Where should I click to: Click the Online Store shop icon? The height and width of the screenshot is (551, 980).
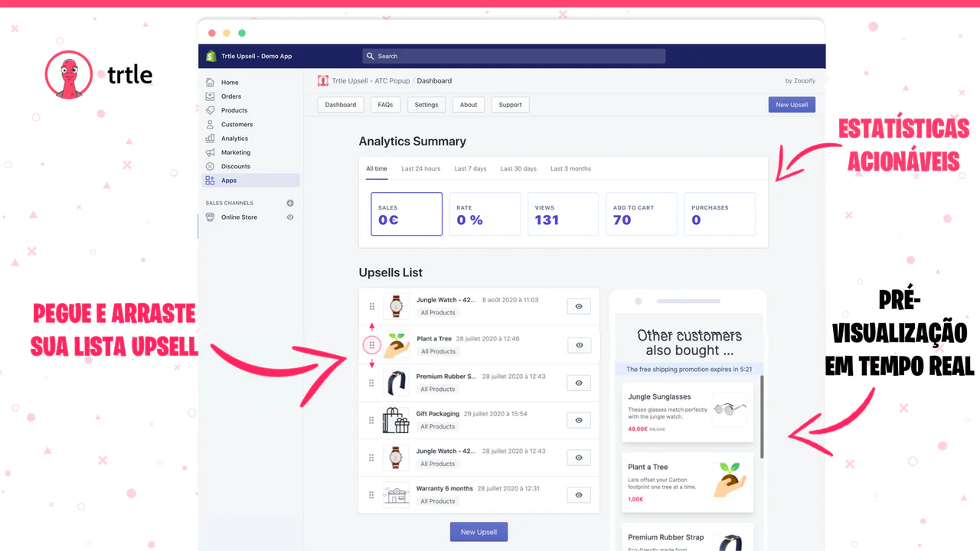click(210, 217)
